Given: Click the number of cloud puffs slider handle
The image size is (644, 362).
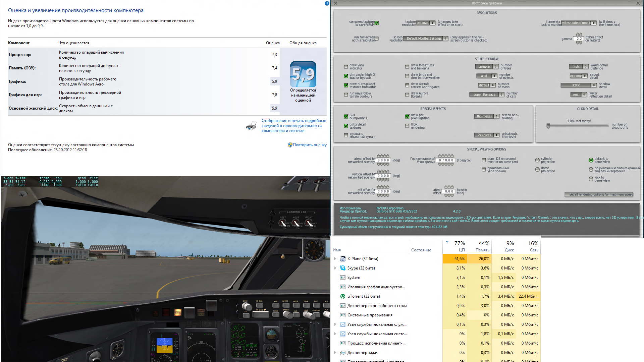Looking at the screenshot, I should pyautogui.click(x=548, y=126).
